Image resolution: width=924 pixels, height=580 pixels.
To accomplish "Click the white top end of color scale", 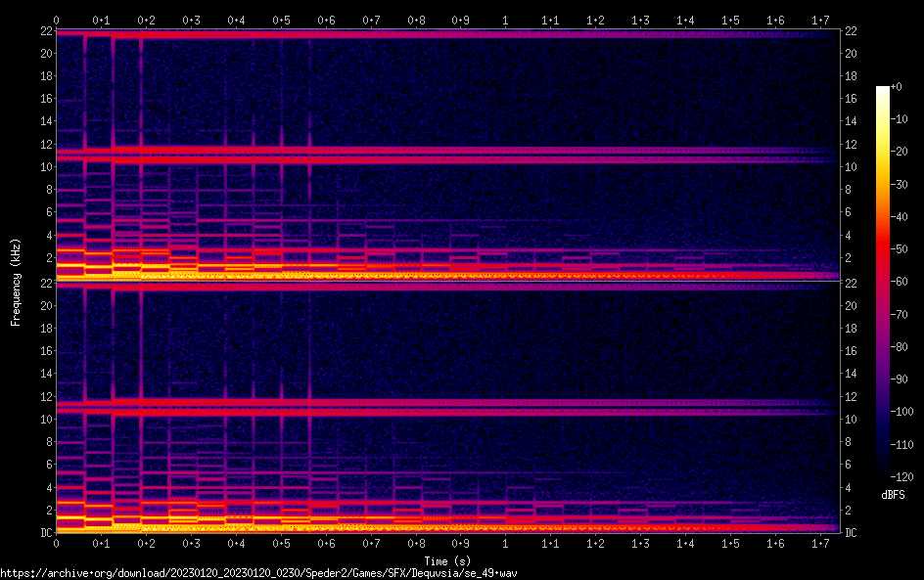I will click(883, 90).
